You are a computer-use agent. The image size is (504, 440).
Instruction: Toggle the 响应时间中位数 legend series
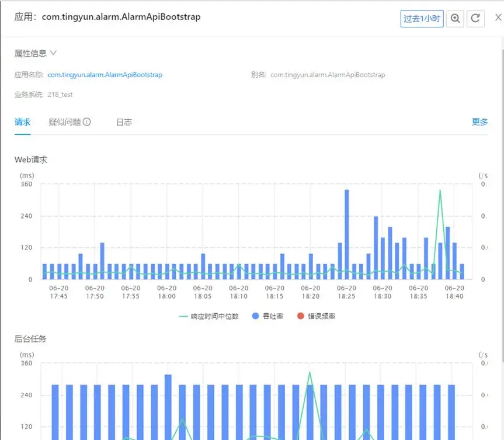click(208, 316)
